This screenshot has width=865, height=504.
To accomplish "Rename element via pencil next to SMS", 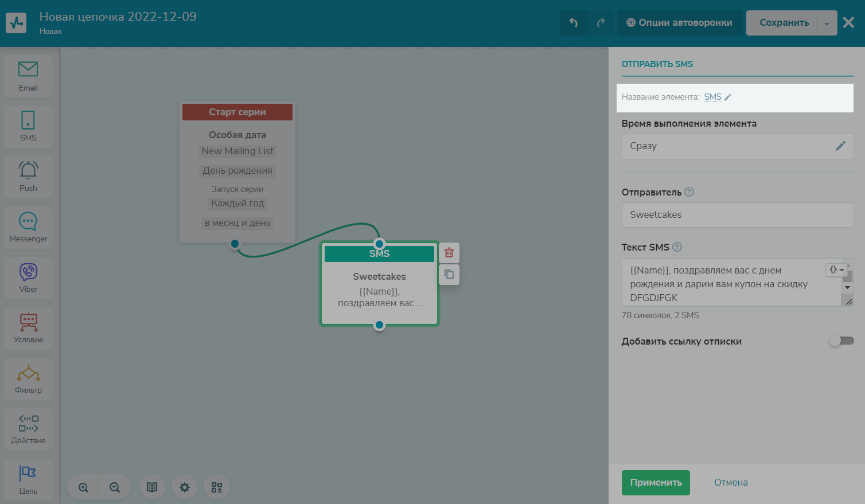I will [727, 97].
